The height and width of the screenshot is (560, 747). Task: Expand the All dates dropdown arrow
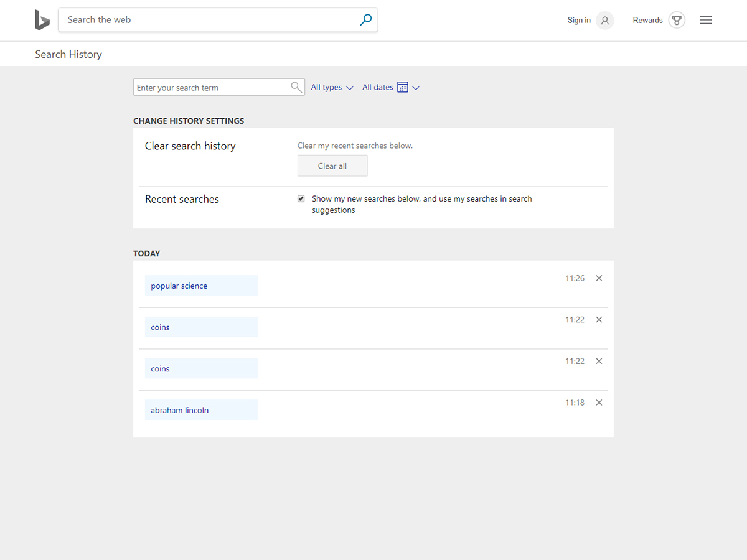coord(416,88)
